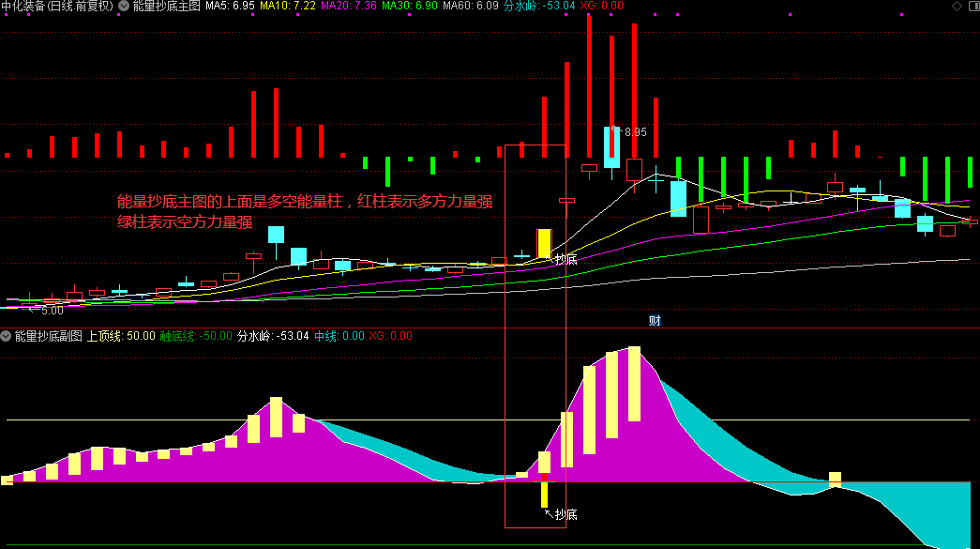Select the 能量抄底主图 indicator name
Image resolution: width=980 pixels, height=549 pixels.
click(x=166, y=6)
